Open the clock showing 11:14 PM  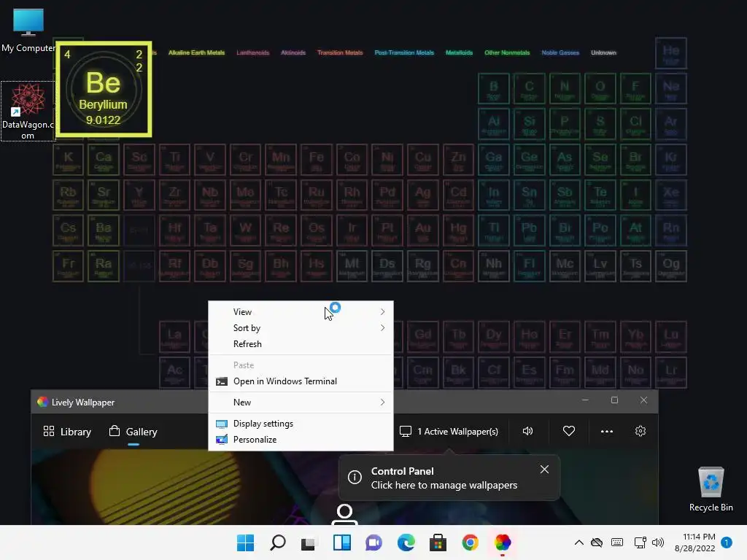click(695, 542)
